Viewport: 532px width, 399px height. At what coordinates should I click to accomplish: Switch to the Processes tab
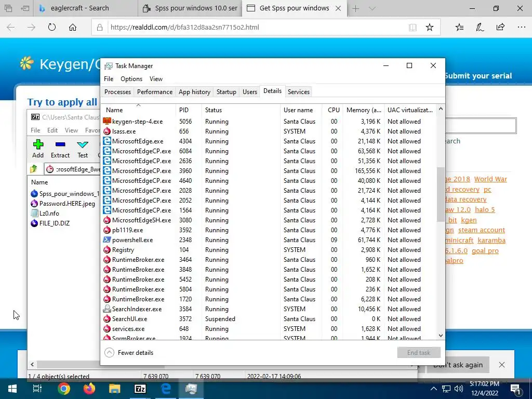coord(118,92)
